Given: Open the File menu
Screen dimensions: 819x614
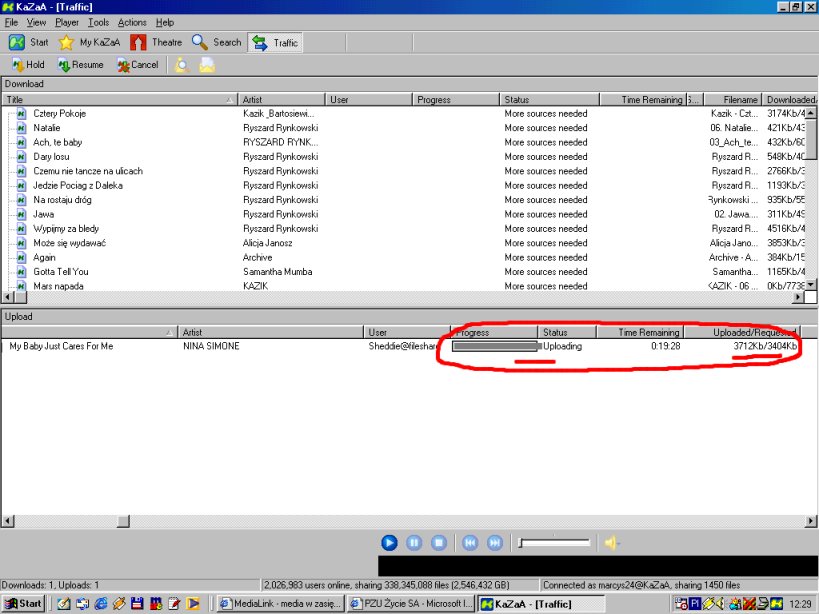Looking at the screenshot, I should (11, 22).
